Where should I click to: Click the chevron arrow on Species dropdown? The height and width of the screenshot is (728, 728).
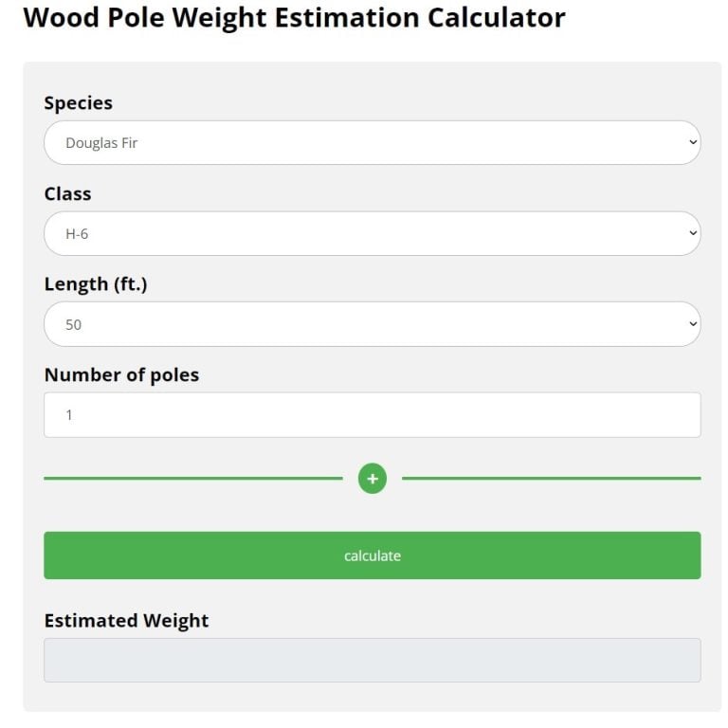692,143
